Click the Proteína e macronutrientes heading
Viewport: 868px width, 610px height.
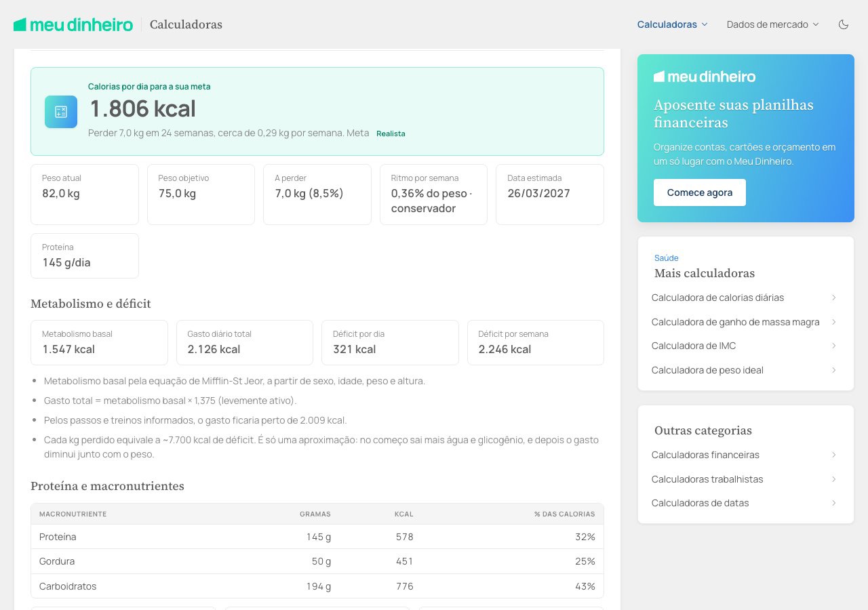coord(107,486)
